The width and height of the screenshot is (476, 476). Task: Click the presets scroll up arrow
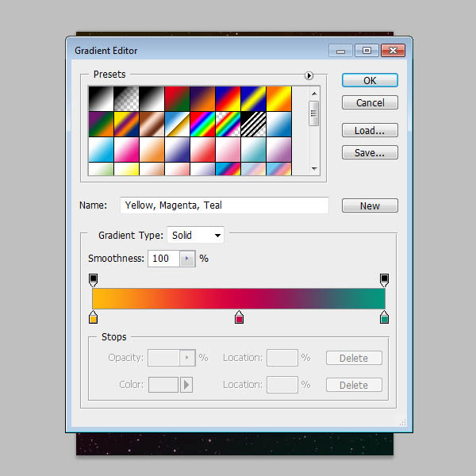pyautogui.click(x=314, y=94)
